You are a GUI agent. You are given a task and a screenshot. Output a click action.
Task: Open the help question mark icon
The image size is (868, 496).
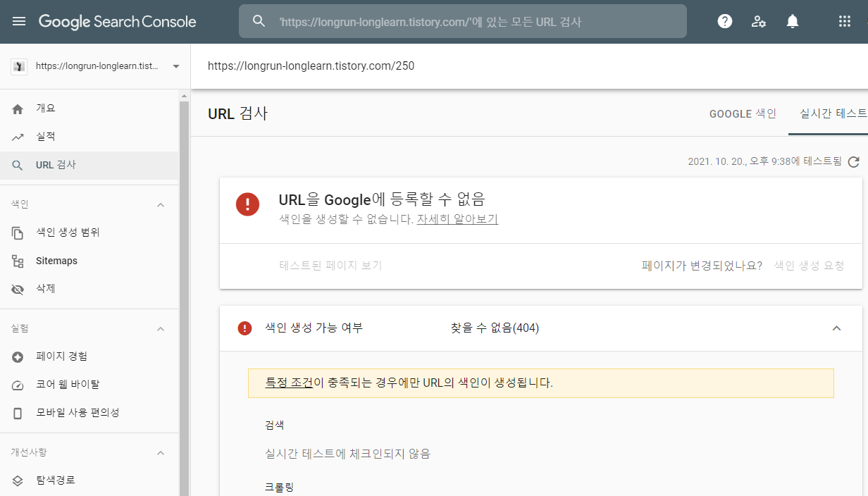pos(725,21)
